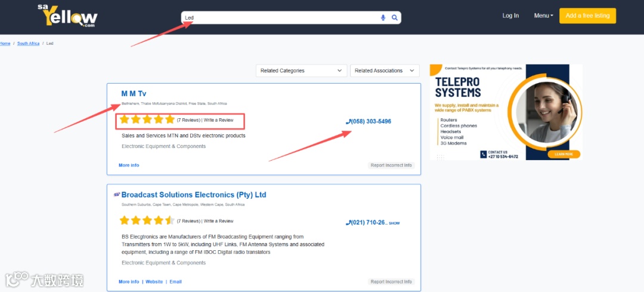Expand the Related Categories dropdown
Screen dimensions: 644x292
(x=302, y=70)
